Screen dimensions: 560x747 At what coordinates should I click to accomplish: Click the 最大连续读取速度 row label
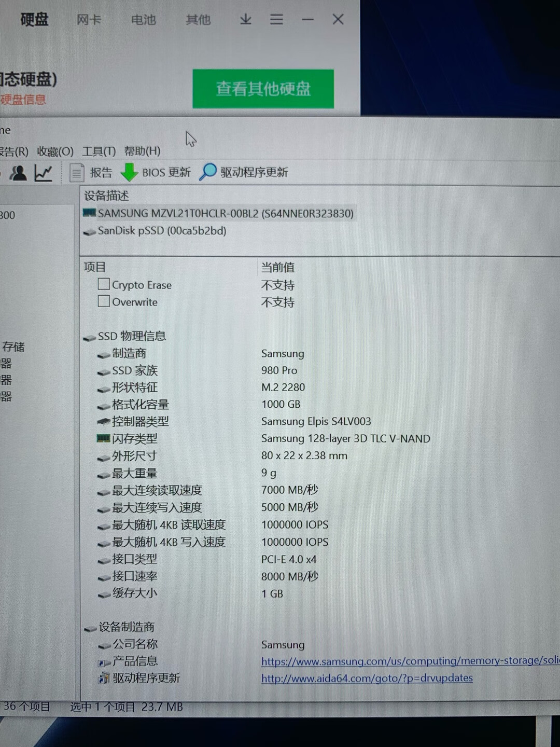(157, 490)
